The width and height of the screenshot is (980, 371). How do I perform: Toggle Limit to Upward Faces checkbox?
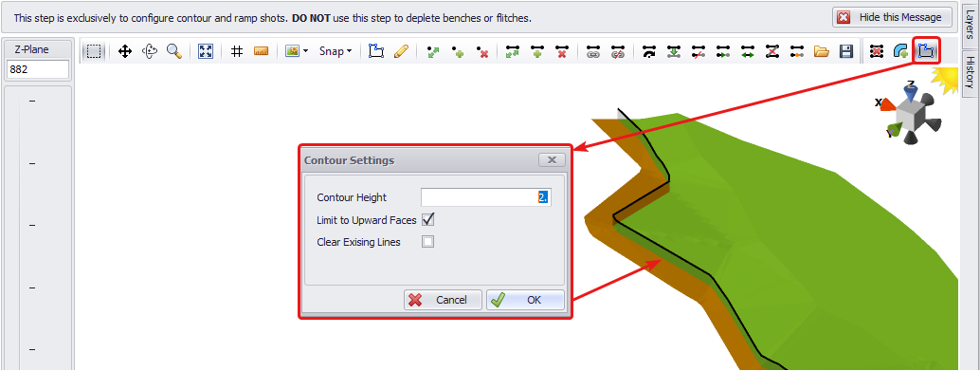(x=428, y=219)
